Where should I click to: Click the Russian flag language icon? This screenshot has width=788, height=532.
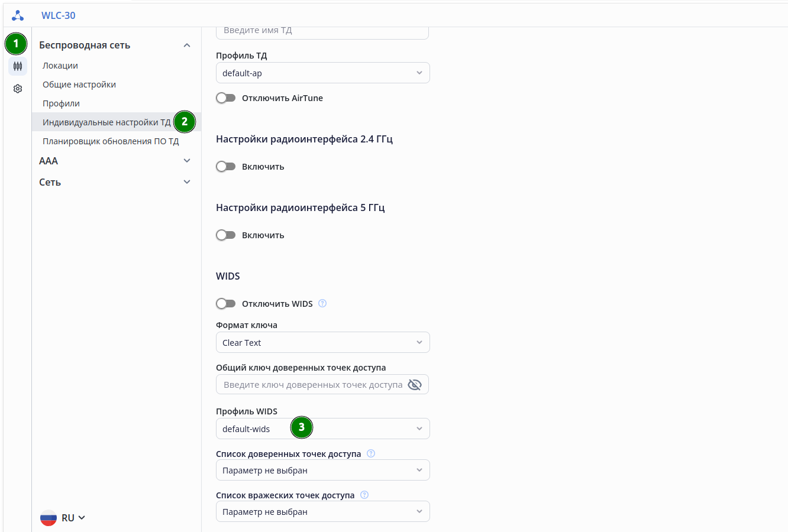point(49,518)
